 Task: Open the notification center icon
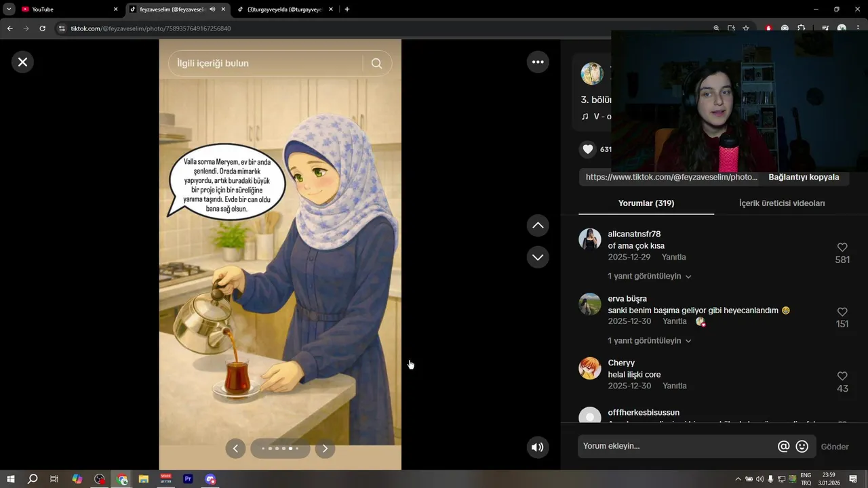click(854, 479)
